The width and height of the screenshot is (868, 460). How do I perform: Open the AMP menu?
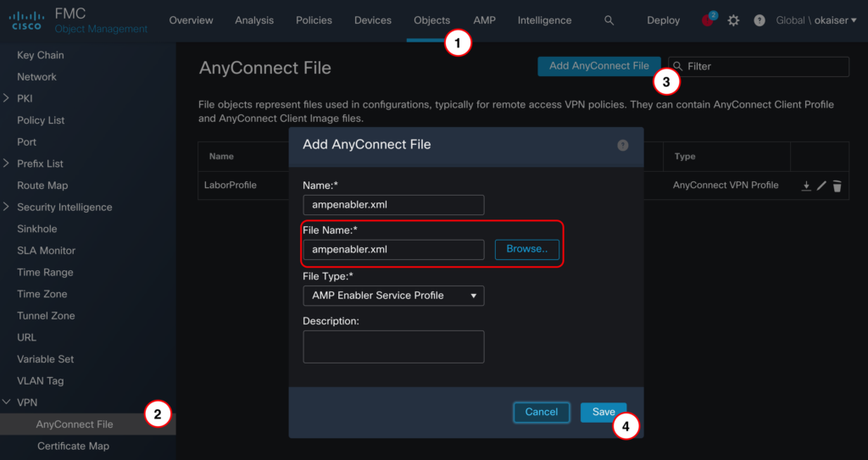point(484,20)
